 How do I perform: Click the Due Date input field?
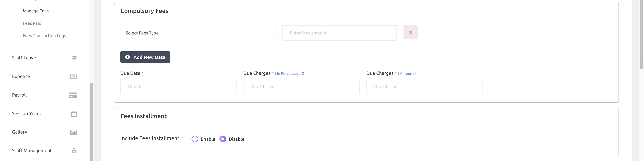pos(178,86)
